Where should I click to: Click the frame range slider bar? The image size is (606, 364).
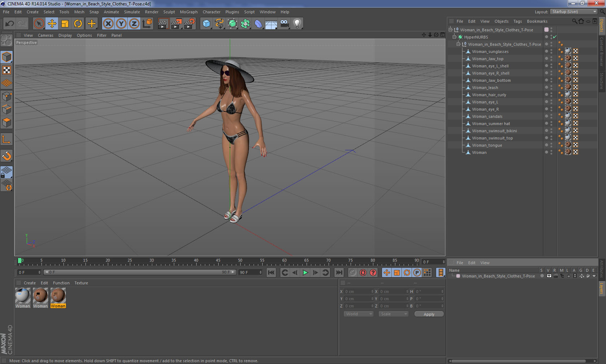tap(140, 272)
